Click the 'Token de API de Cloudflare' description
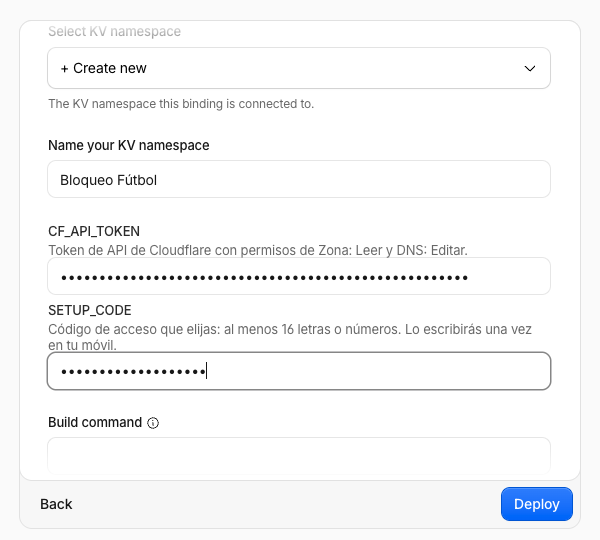 (258, 250)
